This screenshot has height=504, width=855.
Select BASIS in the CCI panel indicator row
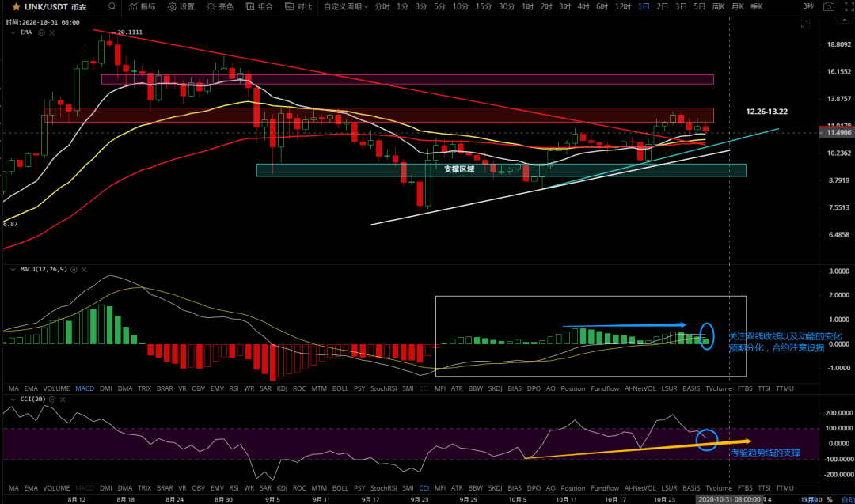point(691,488)
